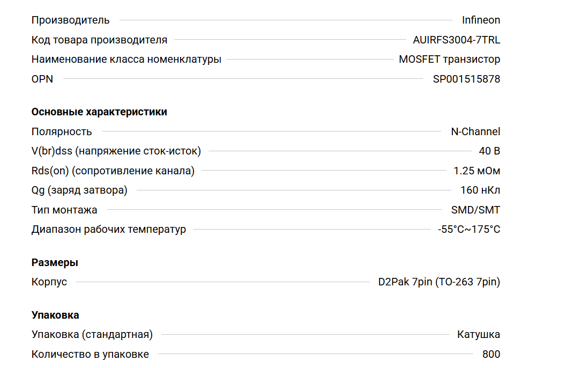Viewport: 588px width, 368px height.
Task: Click the 40 В drain-source voltage value
Action: pyautogui.click(x=489, y=151)
